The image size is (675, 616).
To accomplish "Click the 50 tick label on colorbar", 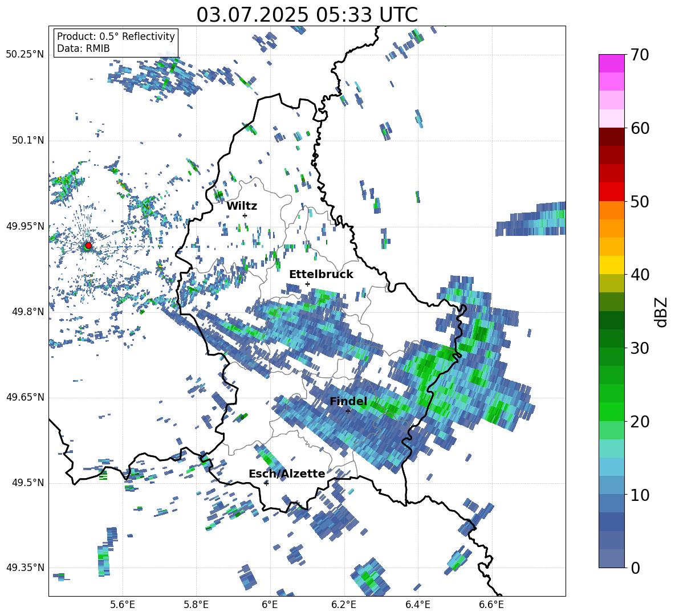I will coord(640,202).
